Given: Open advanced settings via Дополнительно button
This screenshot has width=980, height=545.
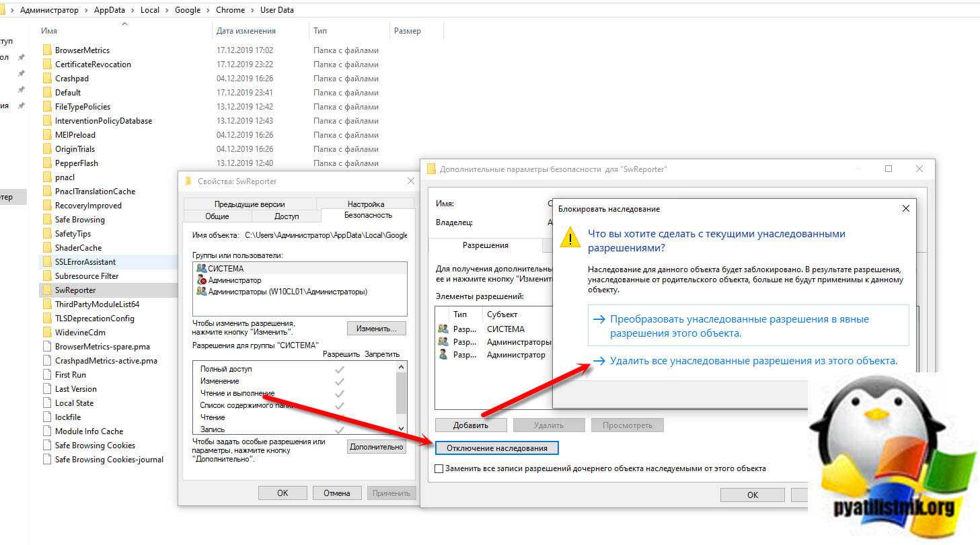Looking at the screenshot, I should click(377, 447).
